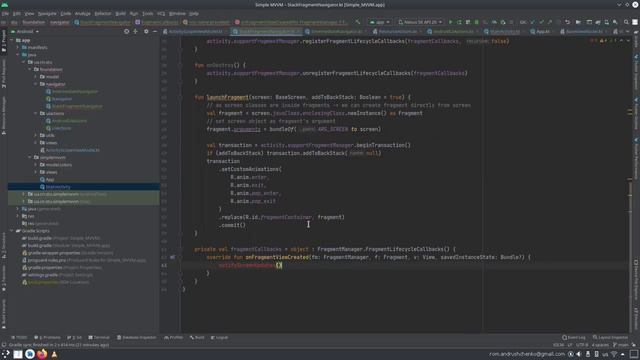This screenshot has height=360, width=640.
Task: Click the expand-all icon in Project panel
Action: coord(136,31)
